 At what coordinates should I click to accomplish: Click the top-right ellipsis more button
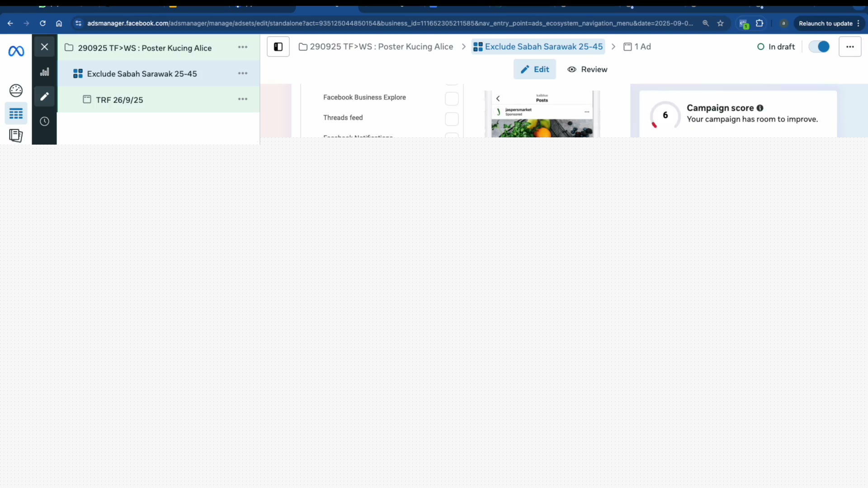click(x=850, y=47)
